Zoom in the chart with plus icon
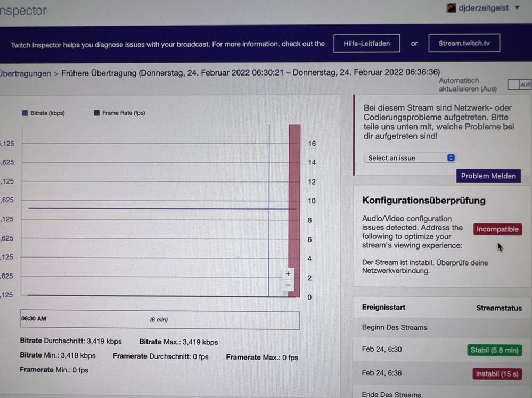532x398 pixels. tap(288, 273)
